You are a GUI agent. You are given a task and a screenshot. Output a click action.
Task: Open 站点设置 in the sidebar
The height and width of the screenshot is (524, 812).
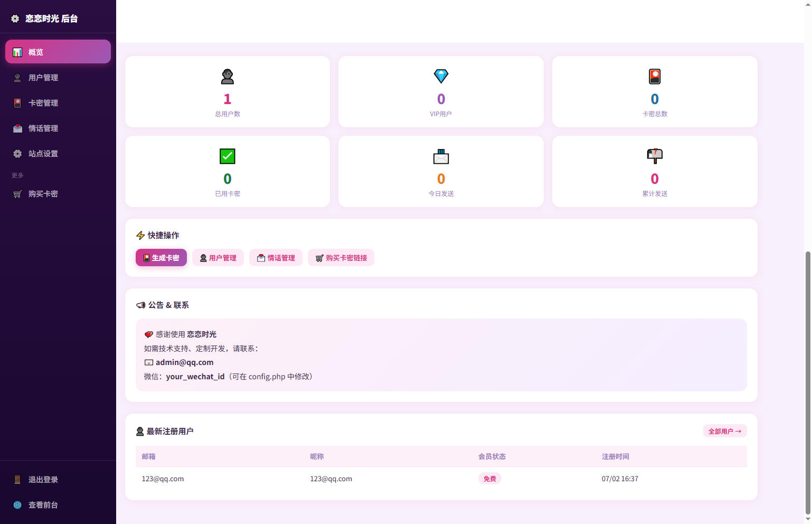[58, 154]
